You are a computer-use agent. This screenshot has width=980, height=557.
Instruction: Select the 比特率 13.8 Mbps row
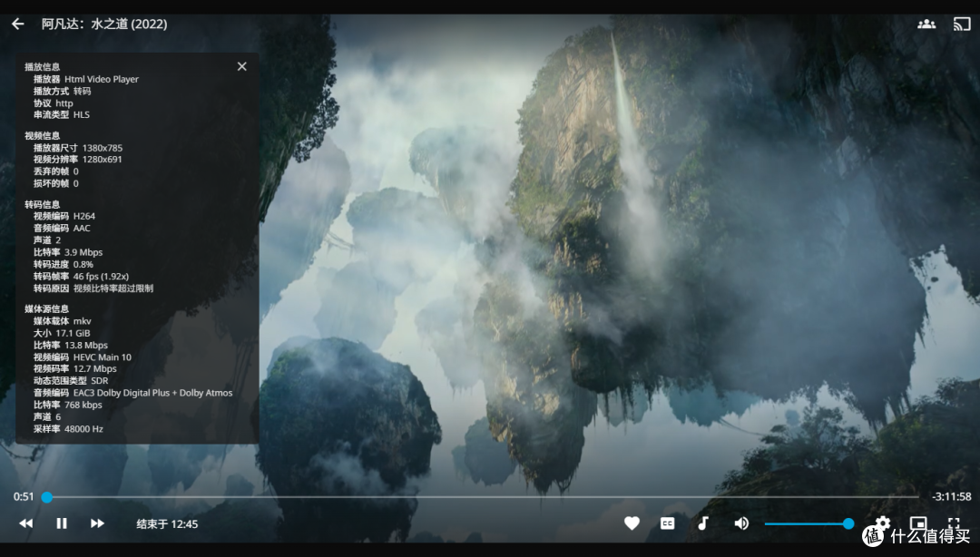pos(71,345)
